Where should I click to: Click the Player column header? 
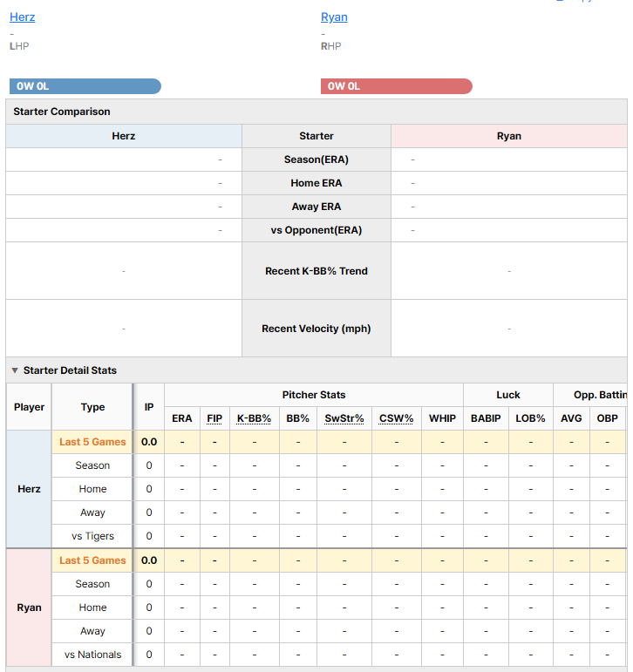point(29,407)
